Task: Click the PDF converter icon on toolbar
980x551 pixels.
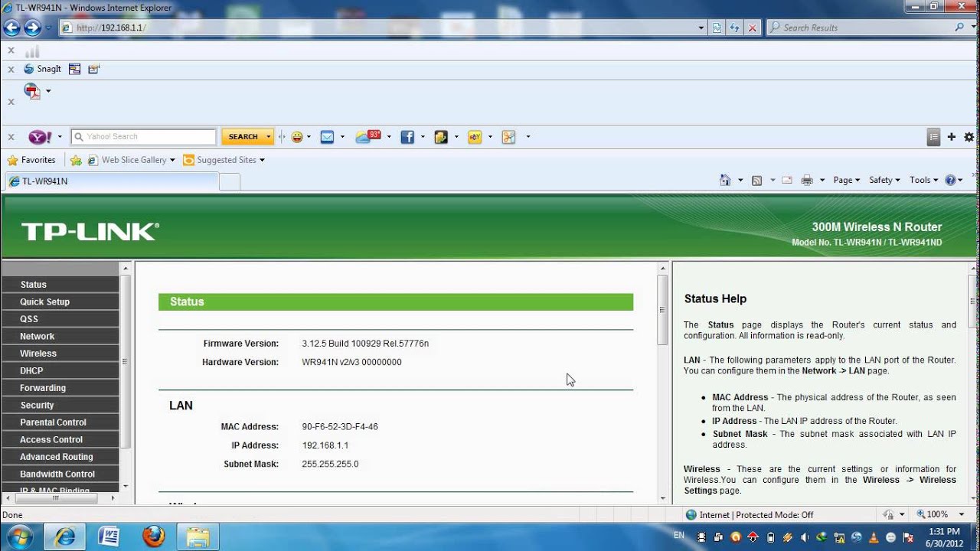Action: [x=31, y=92]
